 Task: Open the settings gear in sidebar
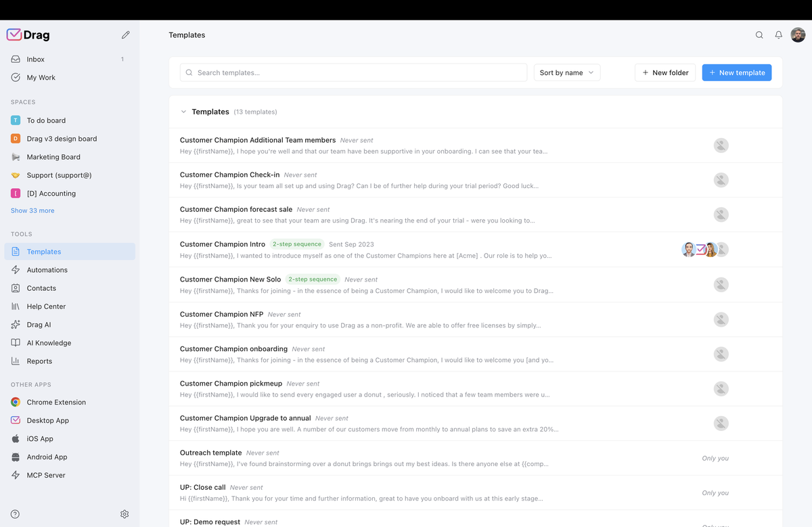(x=125, y=514)
